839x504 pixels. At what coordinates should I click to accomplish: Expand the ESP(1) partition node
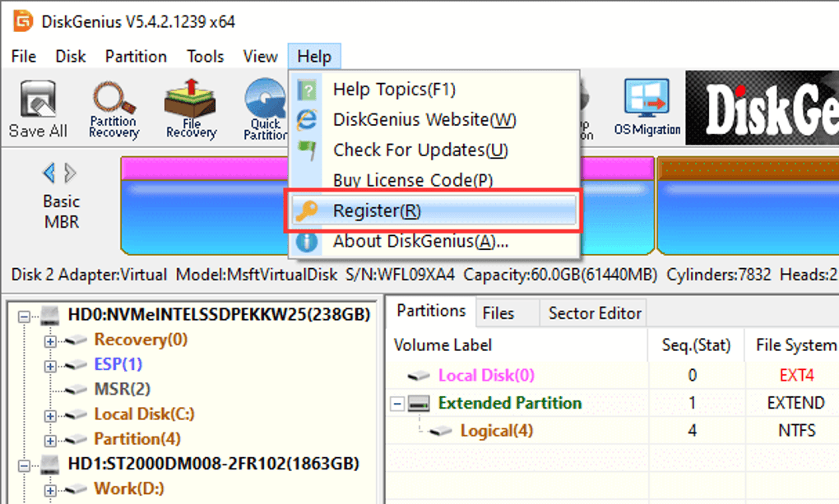[50, 366]
